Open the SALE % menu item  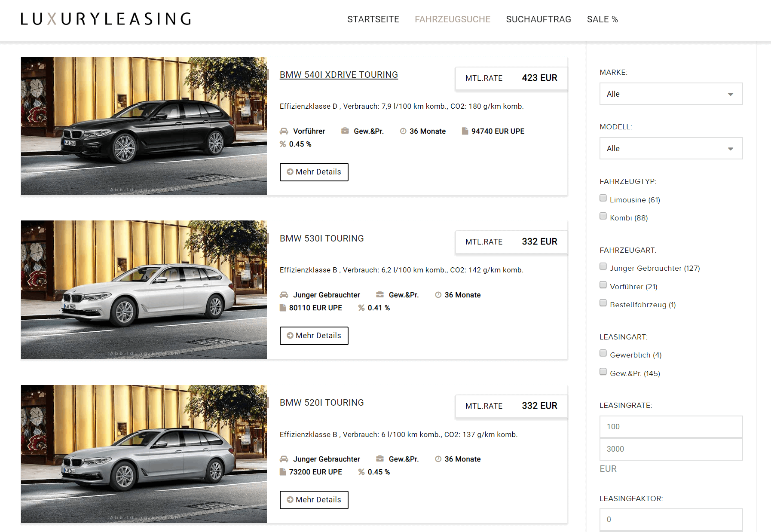pyautogui.click(x=603, y=19)
